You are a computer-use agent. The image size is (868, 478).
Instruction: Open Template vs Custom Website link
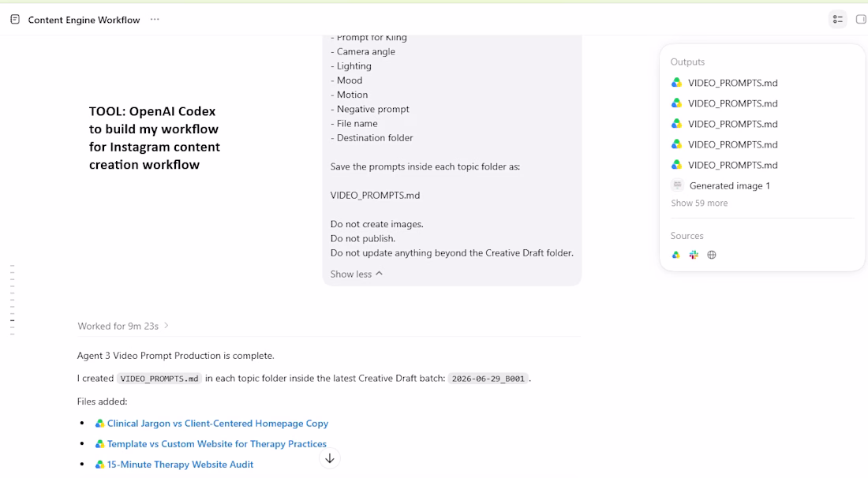pos(216,444)
